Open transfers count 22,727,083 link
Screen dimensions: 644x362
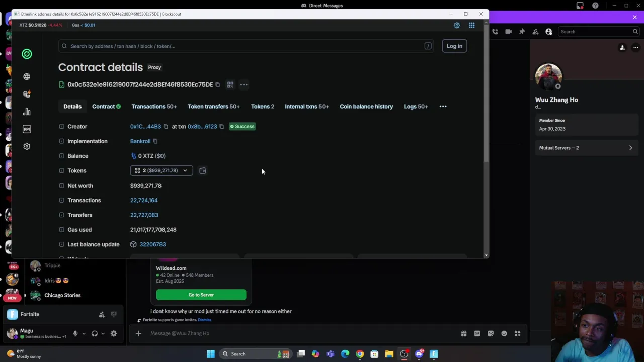click(144, 215)
